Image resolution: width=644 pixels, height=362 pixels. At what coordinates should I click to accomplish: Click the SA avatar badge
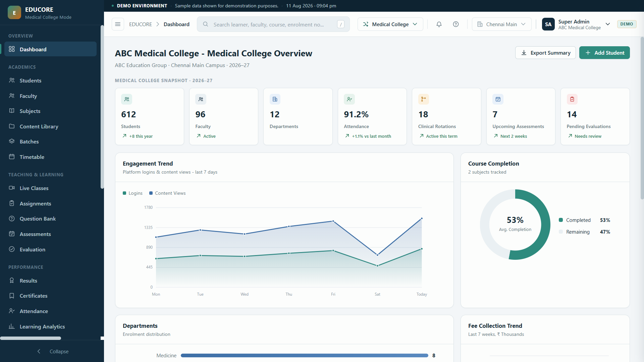(x=548, y=24)
